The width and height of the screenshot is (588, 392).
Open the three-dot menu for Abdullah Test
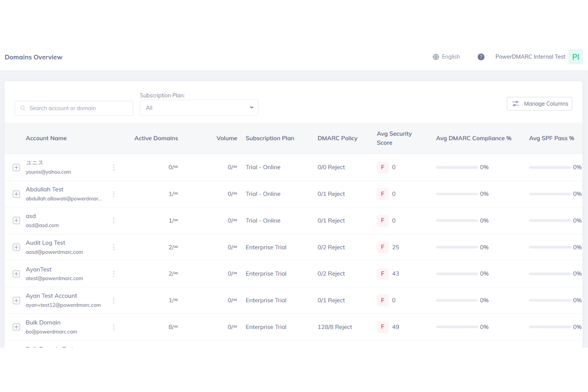tap(114, 194)
